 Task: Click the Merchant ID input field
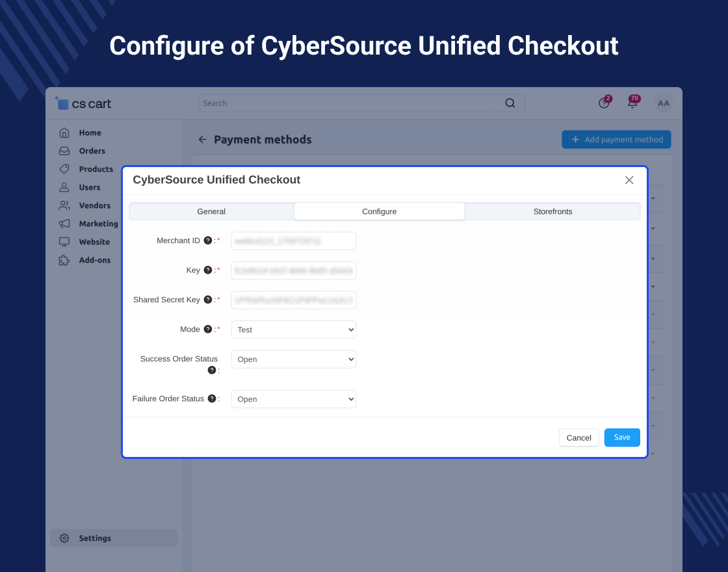(x=294, y=241)
